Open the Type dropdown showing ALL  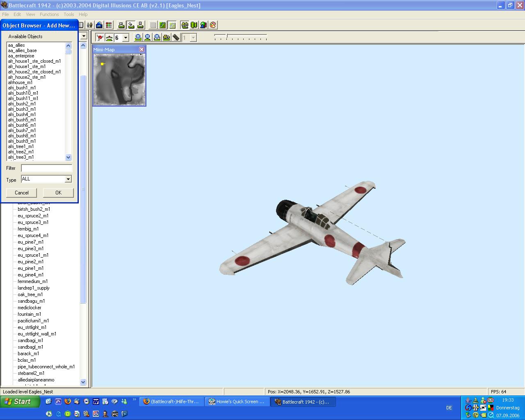tap(68, 179)
